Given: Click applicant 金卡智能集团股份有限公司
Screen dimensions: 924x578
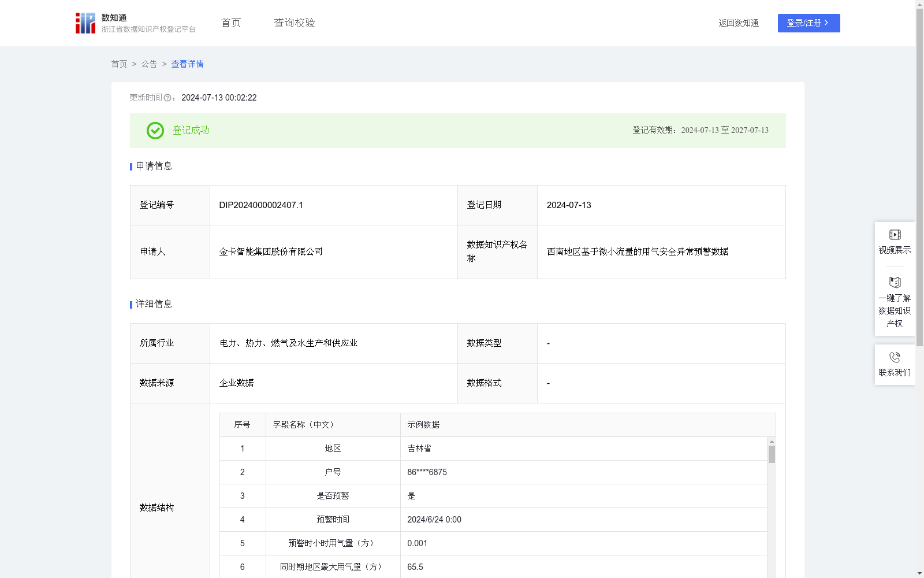Looking at the screenshot, I should point(271,252).
